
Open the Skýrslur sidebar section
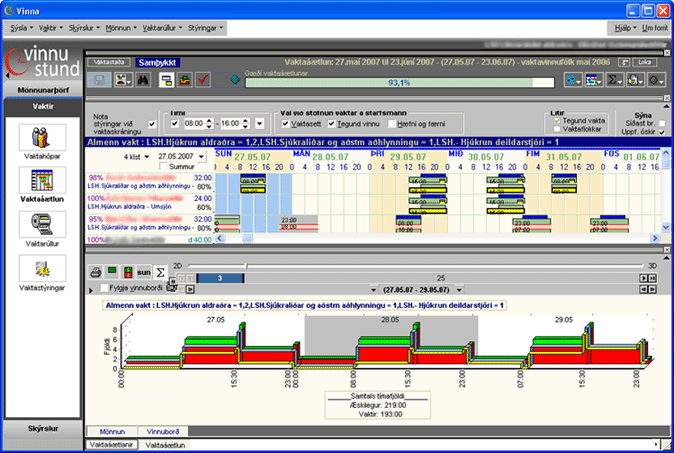(x=43, y=429)
